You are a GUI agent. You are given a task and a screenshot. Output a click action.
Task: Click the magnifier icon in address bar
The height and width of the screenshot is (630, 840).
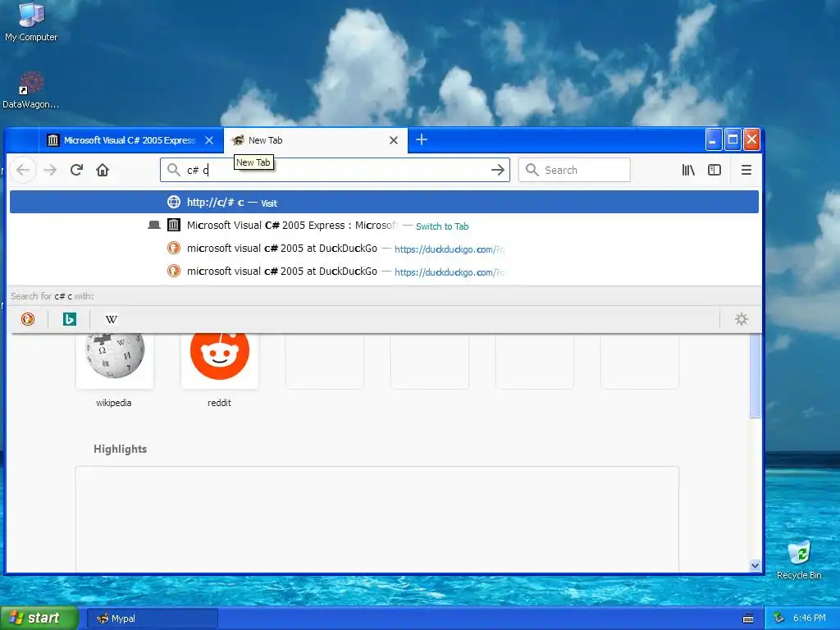click(174, 170)
